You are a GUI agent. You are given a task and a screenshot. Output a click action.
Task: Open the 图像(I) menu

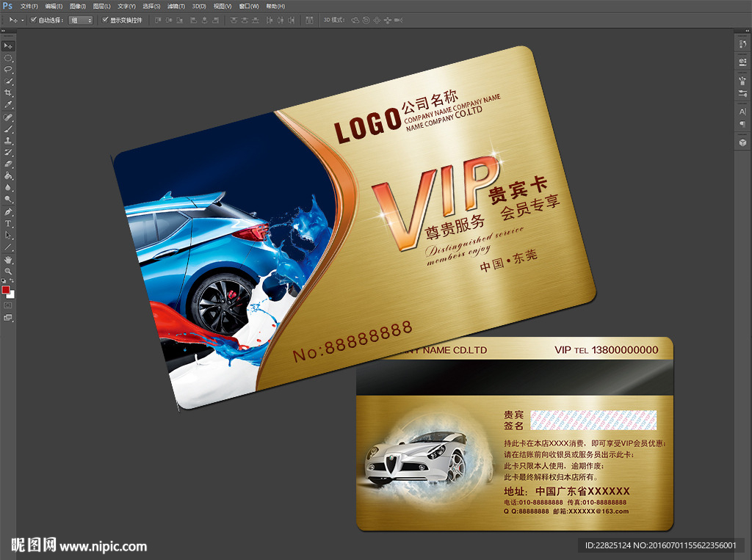(78, 6)
